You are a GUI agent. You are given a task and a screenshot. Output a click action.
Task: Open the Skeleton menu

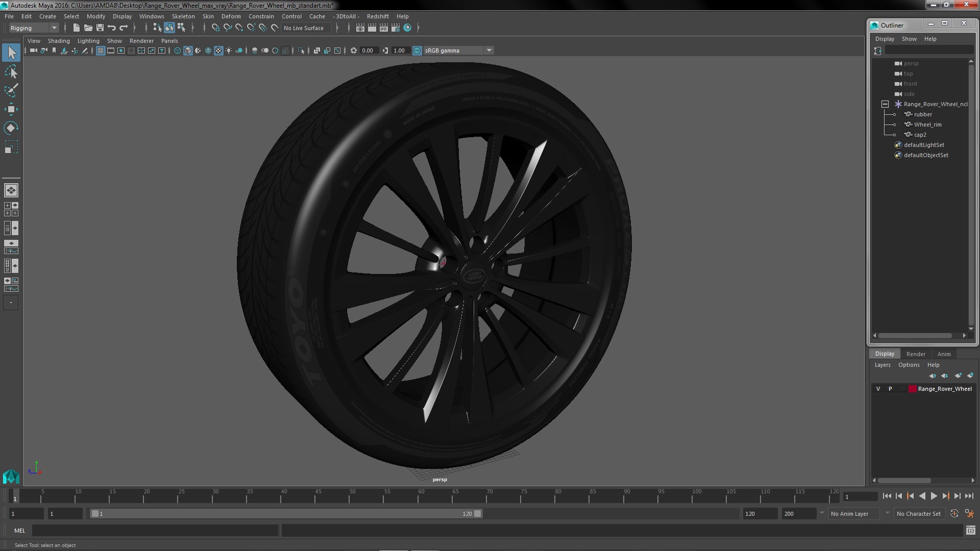tap(183, 16)
